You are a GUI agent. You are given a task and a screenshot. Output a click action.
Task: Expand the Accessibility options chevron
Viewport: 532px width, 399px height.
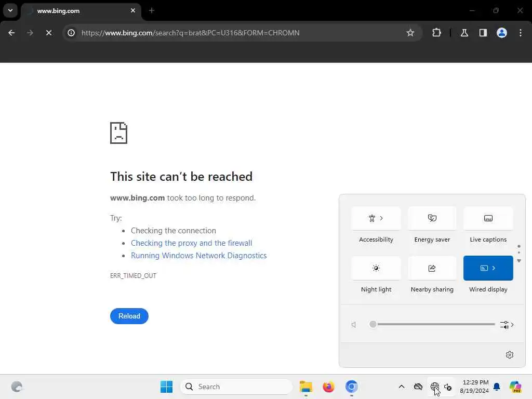click(x=381, y=218)
